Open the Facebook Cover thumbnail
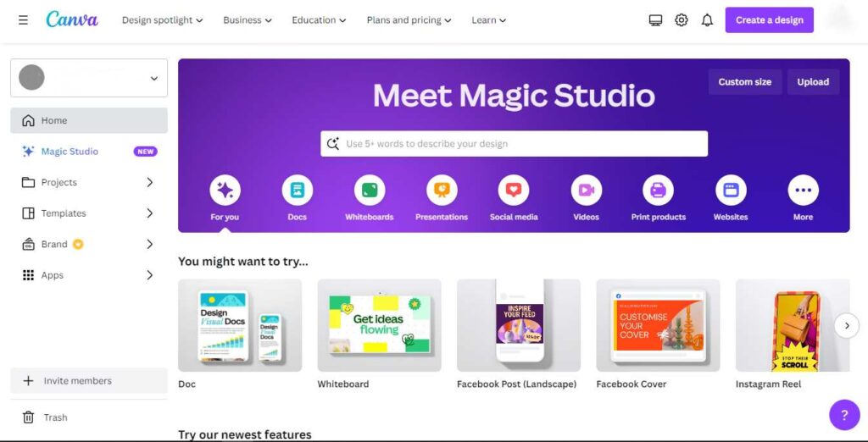 coord(658,325)
